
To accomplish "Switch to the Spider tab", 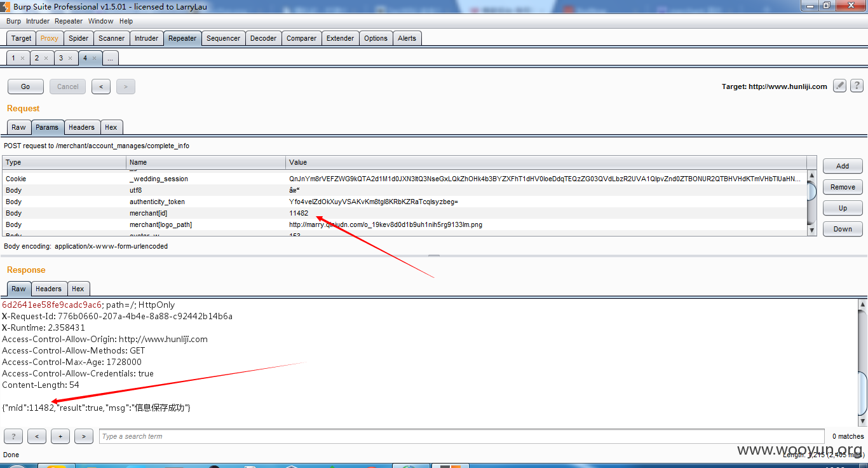I will point(78,38).
